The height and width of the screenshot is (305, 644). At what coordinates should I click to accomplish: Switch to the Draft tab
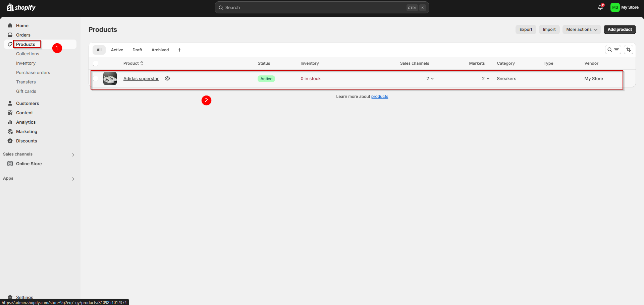[x=137, y=50]
